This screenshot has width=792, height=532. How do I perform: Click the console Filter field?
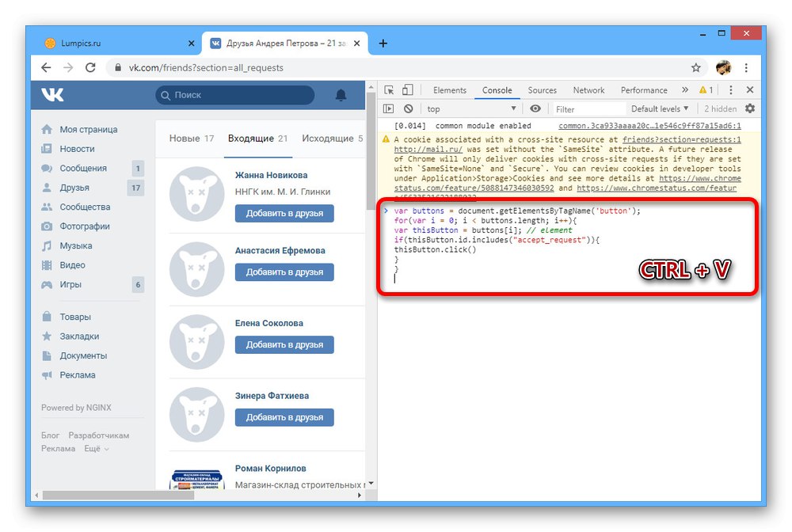(588, 109)
